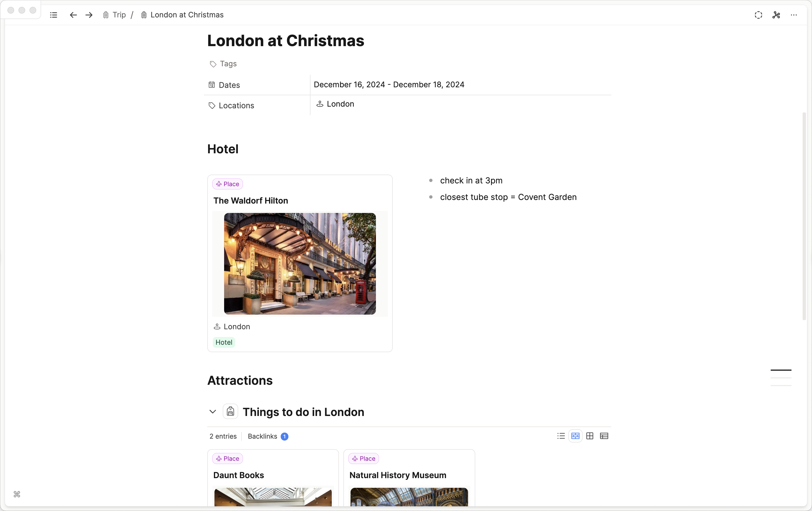This screenshot has width=812, height=511.
Task: Click the command shortcut icon at bottom-left
Action: pos(17,494)
